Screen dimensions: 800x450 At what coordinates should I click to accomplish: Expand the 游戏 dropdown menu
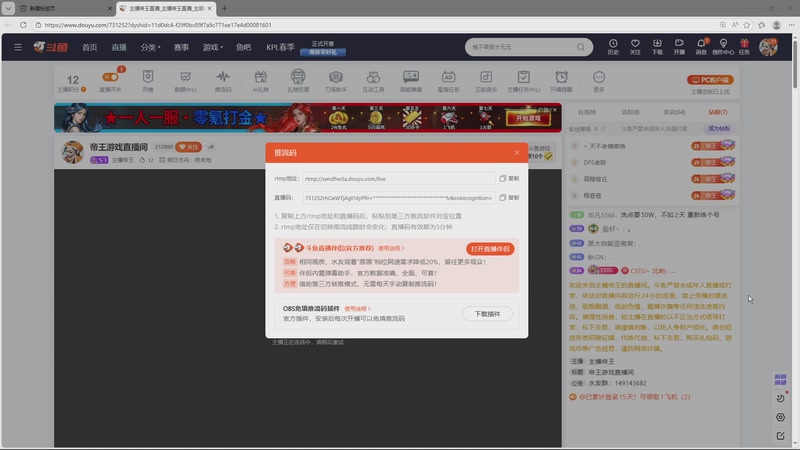(213, 47)
